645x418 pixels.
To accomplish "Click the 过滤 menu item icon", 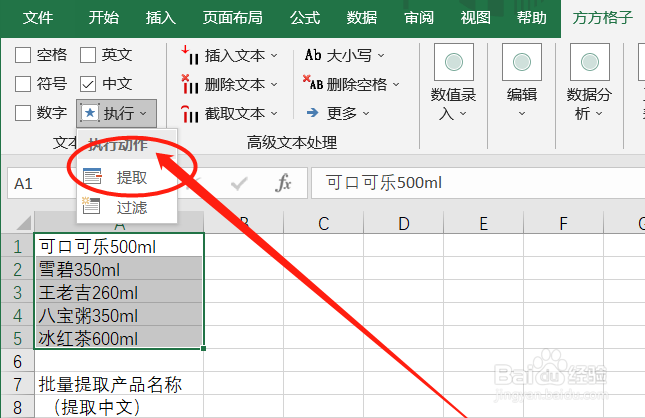I will (91, 205).
